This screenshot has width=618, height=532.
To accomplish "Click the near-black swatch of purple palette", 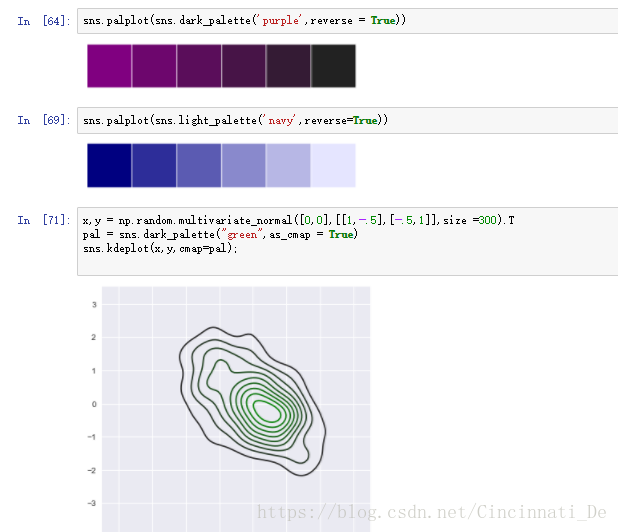I will point(333,66).
